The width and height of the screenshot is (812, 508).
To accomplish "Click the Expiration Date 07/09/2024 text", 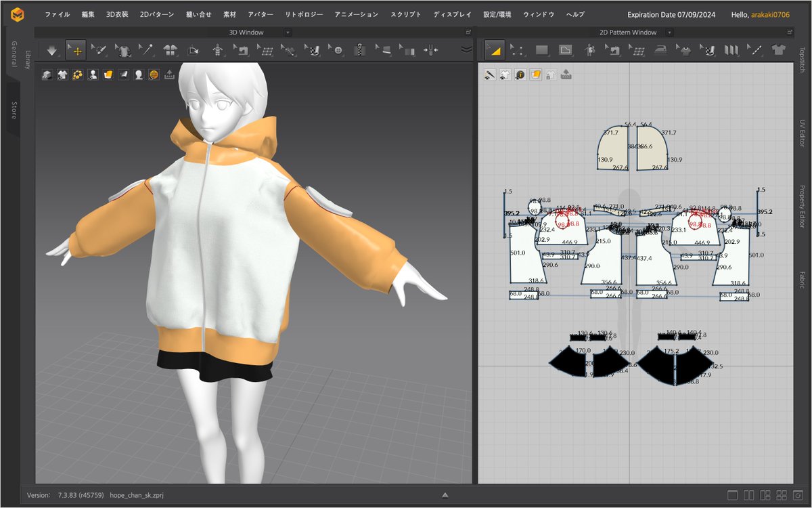I will [x=671, y=14].
